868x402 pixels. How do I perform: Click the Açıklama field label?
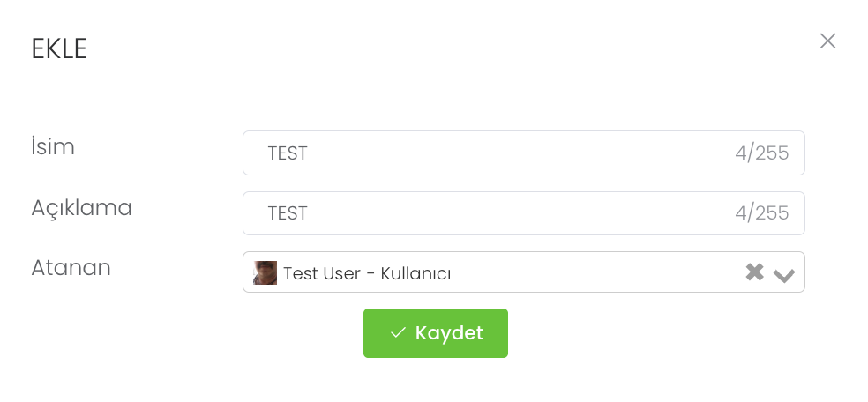point(81,208)
